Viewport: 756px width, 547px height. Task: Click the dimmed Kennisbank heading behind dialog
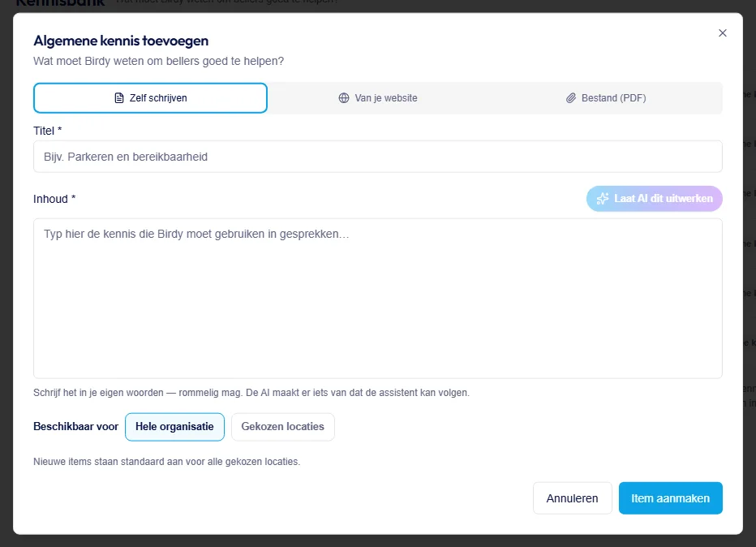tap(60, 3)
